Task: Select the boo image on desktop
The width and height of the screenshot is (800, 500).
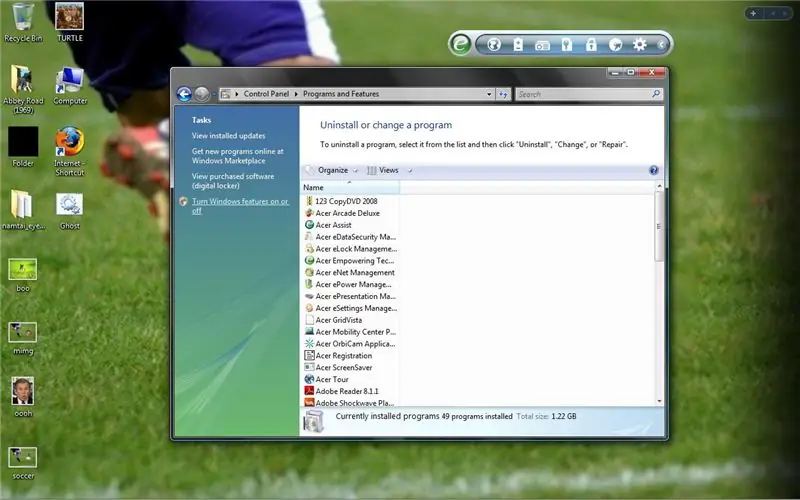Action: point(23,276)
